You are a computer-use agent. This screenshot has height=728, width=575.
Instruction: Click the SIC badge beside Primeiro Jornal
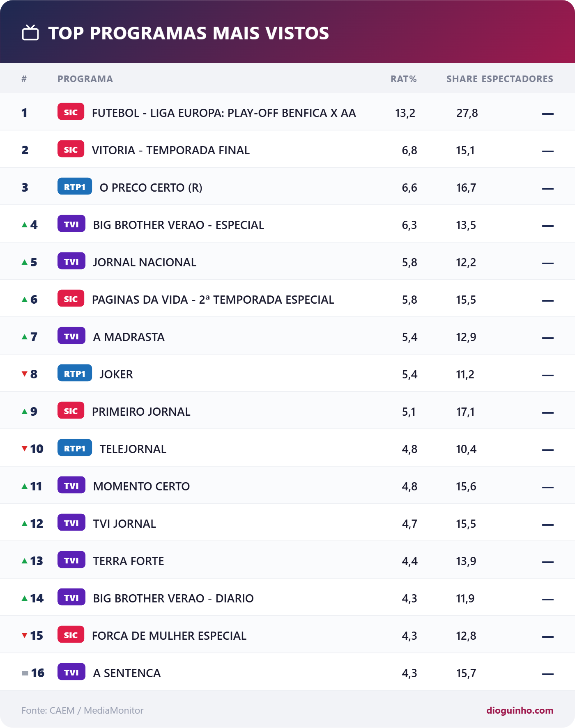coord(71,411)
